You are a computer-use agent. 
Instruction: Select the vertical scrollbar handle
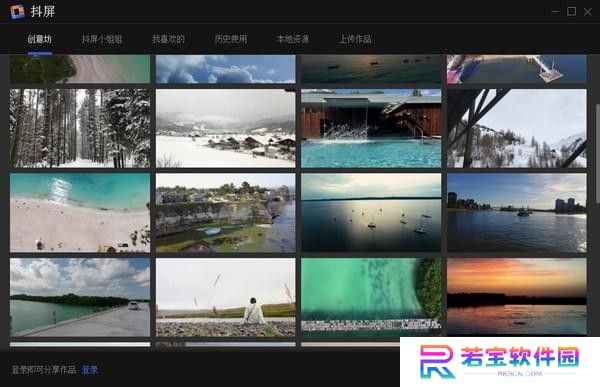coord(597,153)
